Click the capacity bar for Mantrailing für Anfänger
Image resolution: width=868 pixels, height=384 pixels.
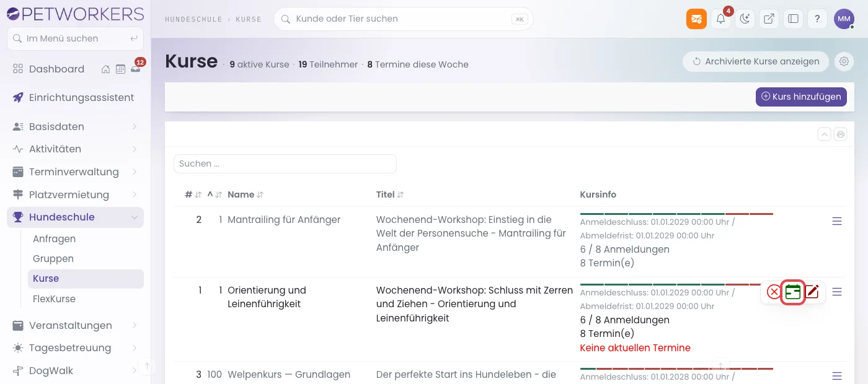coord(676,214)
